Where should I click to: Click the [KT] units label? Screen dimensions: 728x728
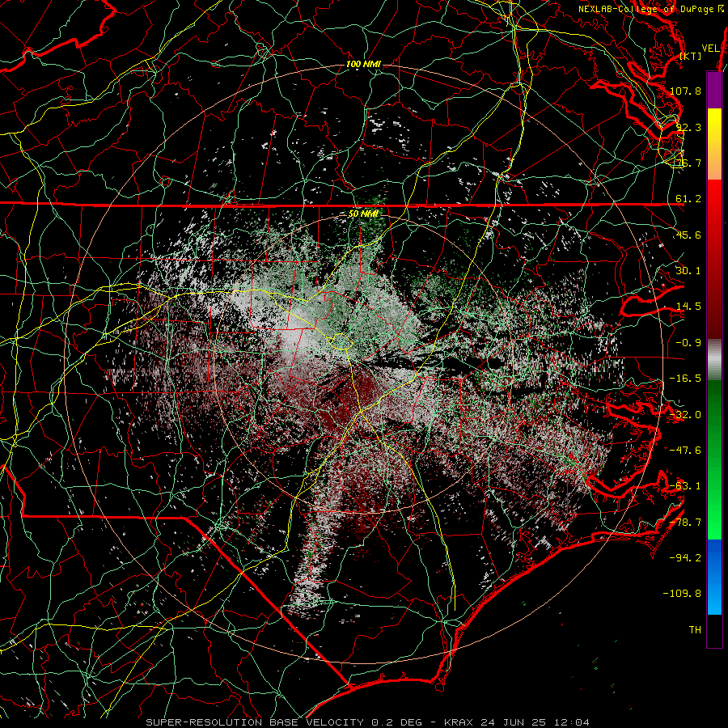pyautogui.click(x=691, y=56)
